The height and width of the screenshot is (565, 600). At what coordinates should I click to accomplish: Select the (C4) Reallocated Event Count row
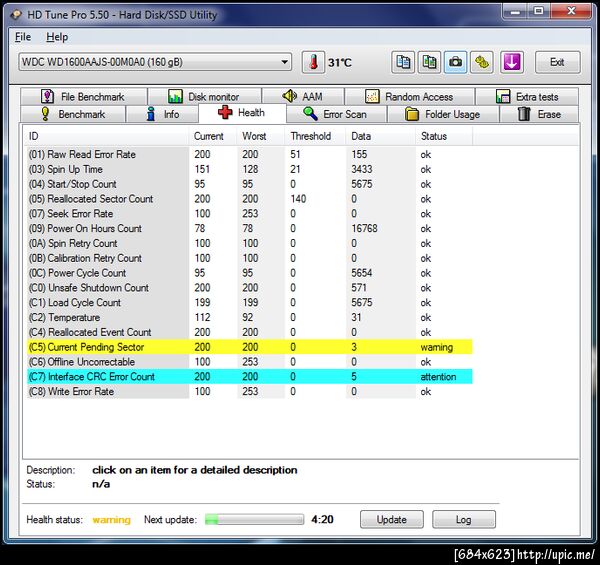click(249, 332)
